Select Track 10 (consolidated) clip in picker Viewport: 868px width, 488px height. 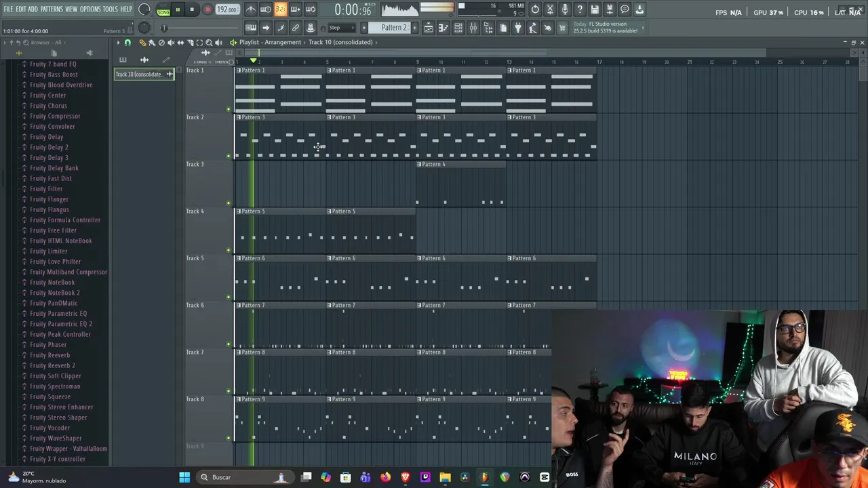[144, 74]
